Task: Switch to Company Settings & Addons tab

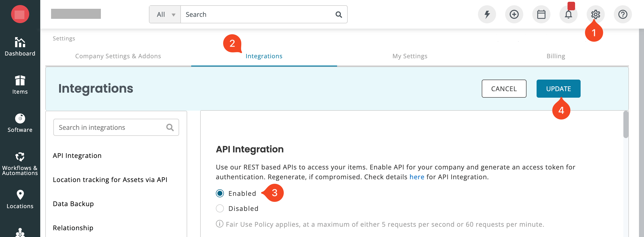Action: [x=118, y=56]
